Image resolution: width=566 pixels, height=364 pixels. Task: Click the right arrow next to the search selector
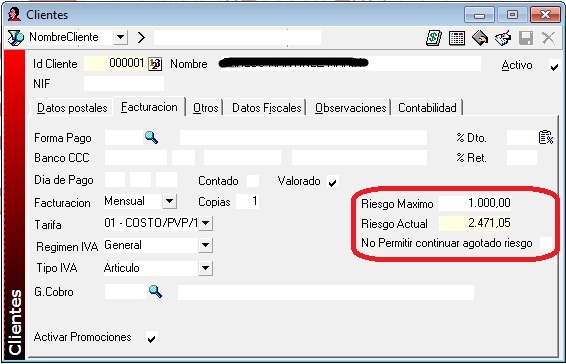click(141, 37)
